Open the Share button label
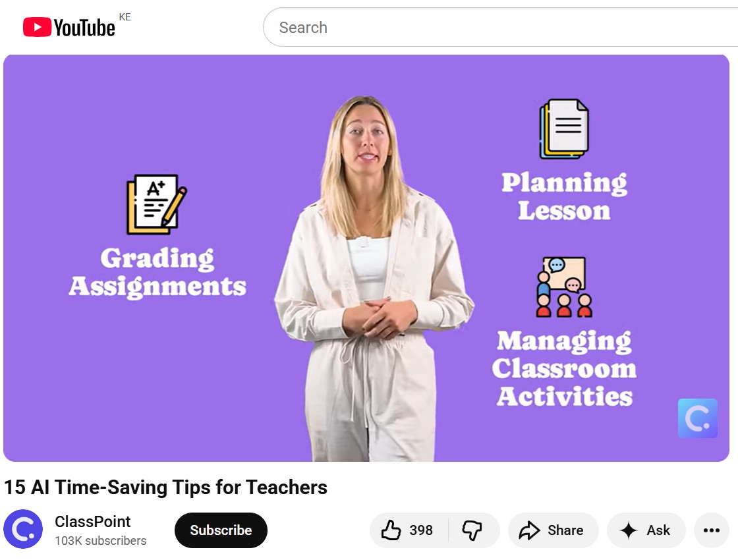Viewport: 738px width, 560px height. coord(565,530)
